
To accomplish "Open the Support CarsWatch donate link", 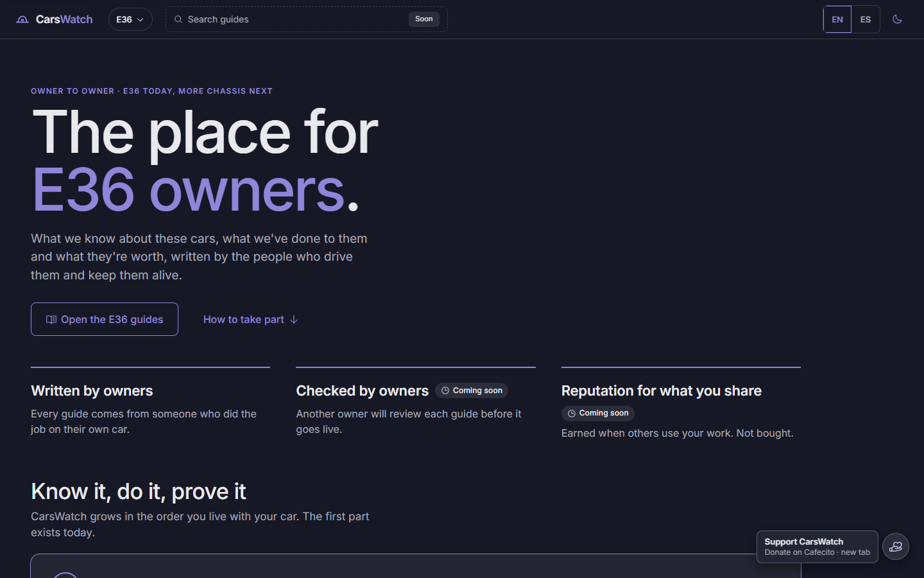I will pos(817,547).
